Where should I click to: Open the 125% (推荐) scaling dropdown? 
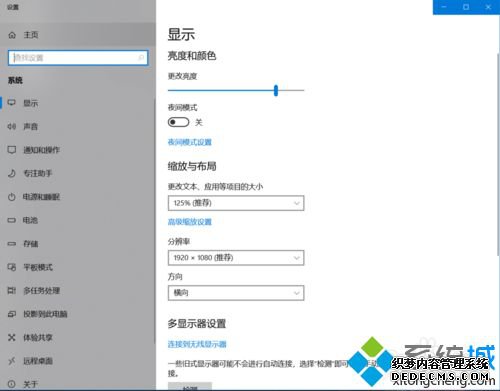coord(236,203)
